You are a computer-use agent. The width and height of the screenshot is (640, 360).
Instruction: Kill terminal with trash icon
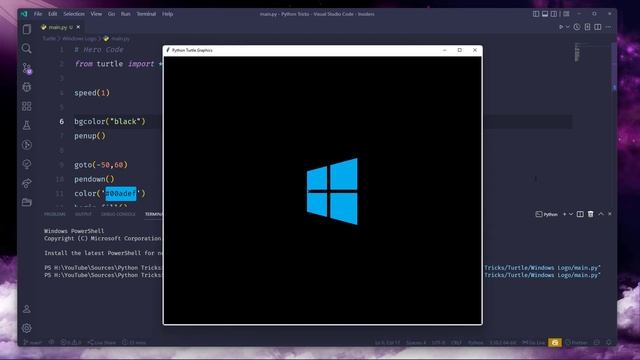591,214
